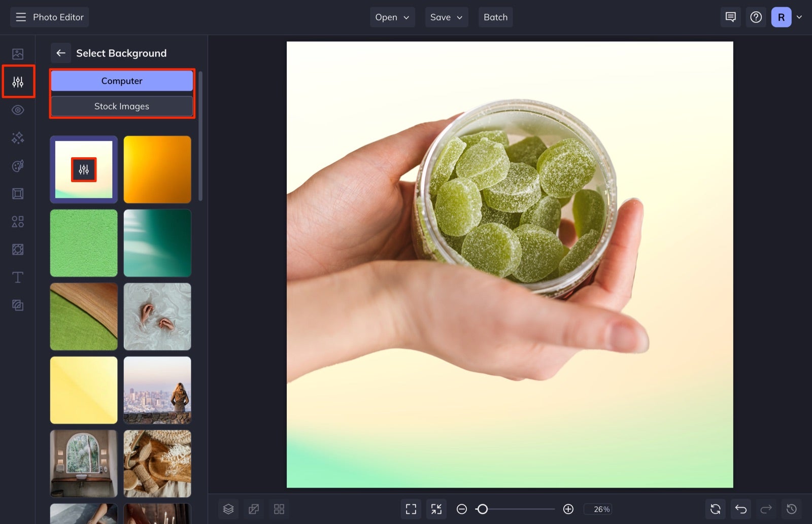Open the Open file dropdown
Image resolution: width=812 pixels, height=524 pixels.
click(391, 17)
